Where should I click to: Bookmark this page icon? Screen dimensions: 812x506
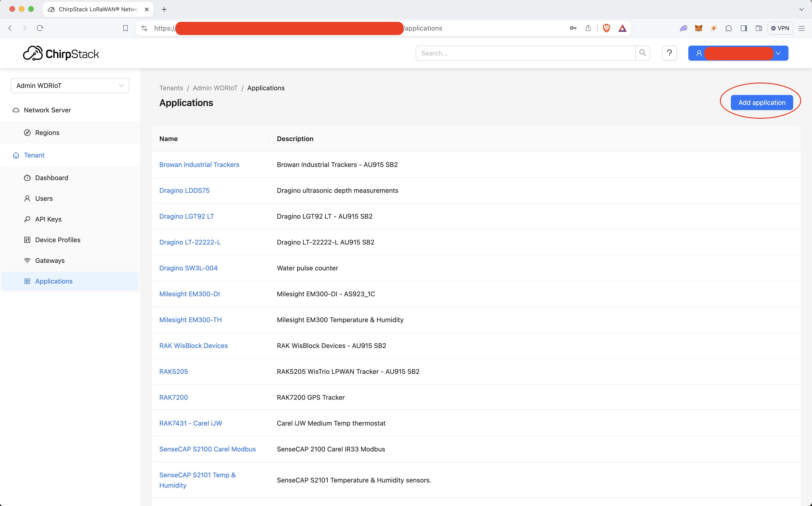[x=126, y=28]
